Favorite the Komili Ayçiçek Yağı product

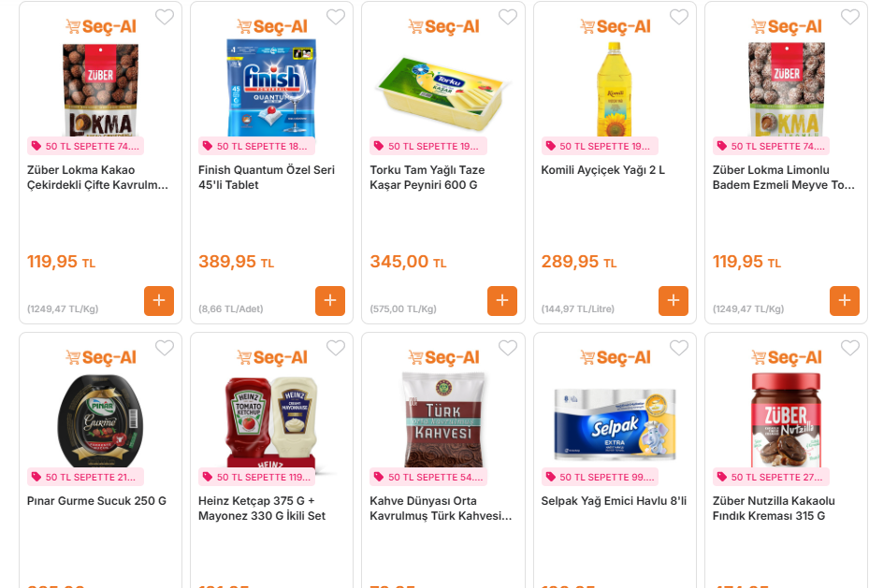[x=679, y=17]
